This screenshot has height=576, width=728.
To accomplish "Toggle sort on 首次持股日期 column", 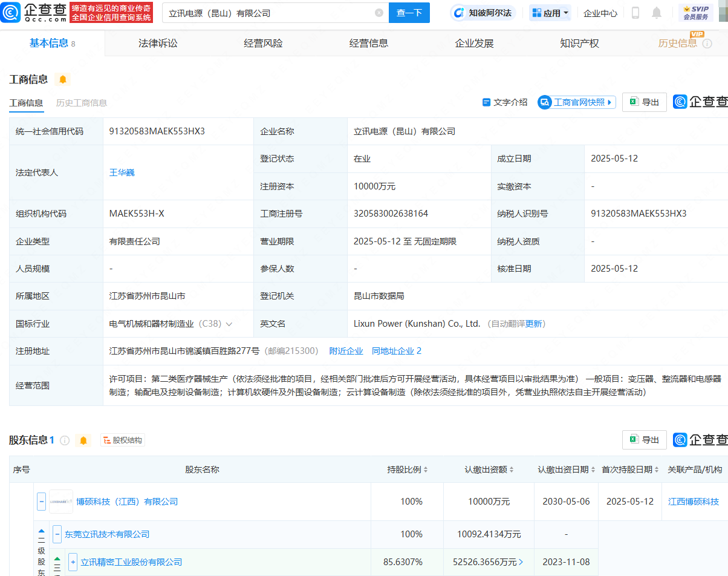I will [656, 470].
